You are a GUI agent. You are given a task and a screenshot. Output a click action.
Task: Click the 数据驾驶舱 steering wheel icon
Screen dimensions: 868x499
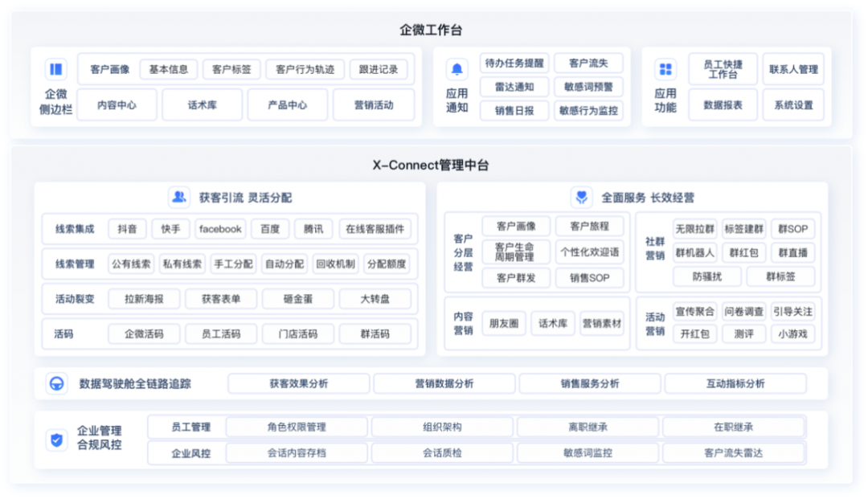coord(56,383)
